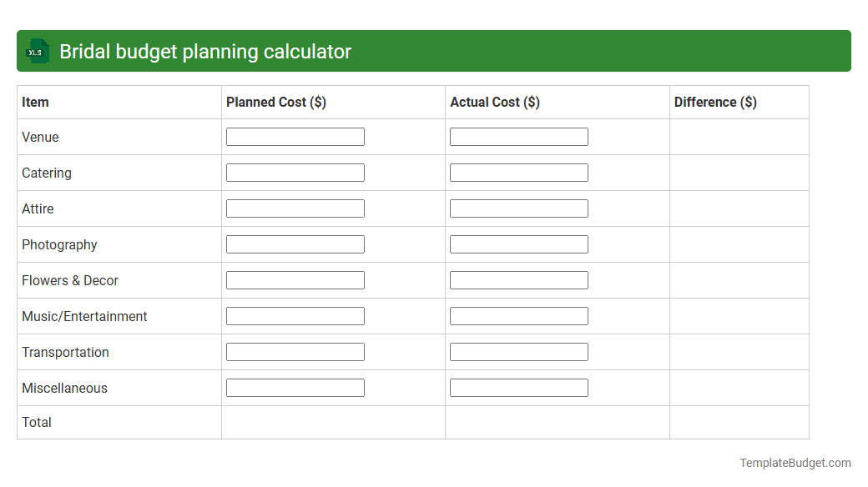Viewport: 868px width, 487px height.
Task: Click the Flowers & Decor planned cost input
Action: pos(295,279)
